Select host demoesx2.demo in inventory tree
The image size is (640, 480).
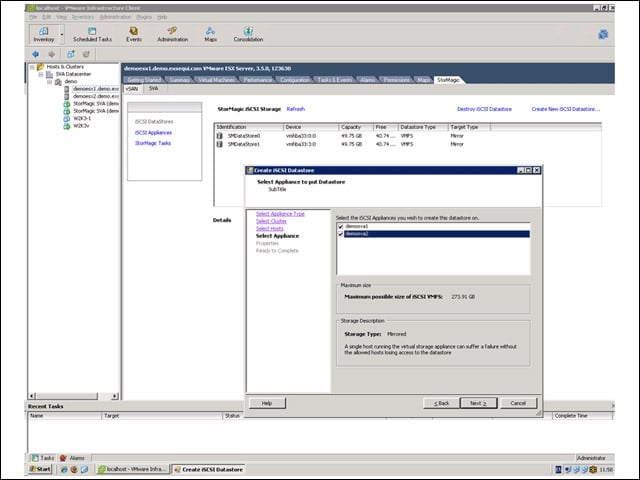96,96
